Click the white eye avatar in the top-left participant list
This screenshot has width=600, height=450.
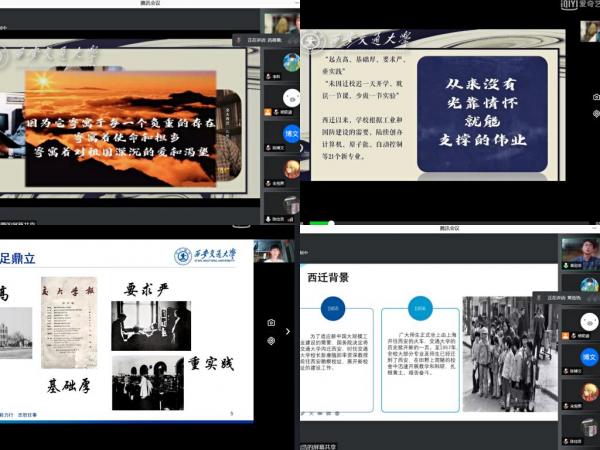(291, 97)
